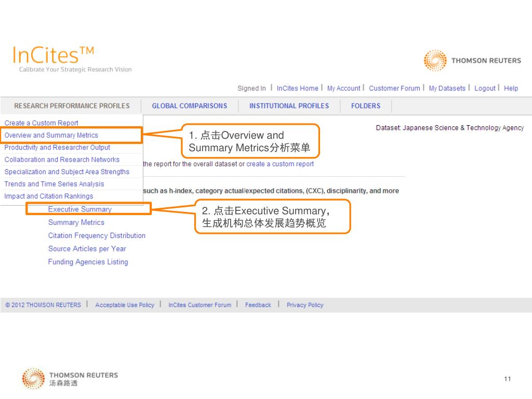Open the Privacy Policy link

click(305, 305)
